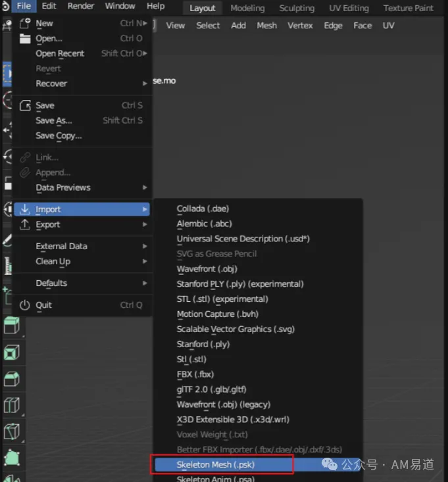Switch to the Sculpting workspace tab
This screenshot has width=448, height=482.
[x=297, y=9]
